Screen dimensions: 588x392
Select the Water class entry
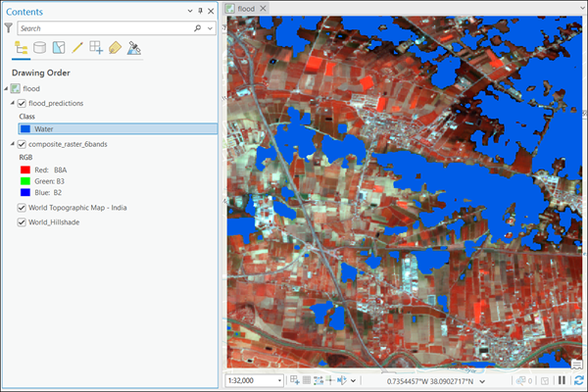(43, 128)
